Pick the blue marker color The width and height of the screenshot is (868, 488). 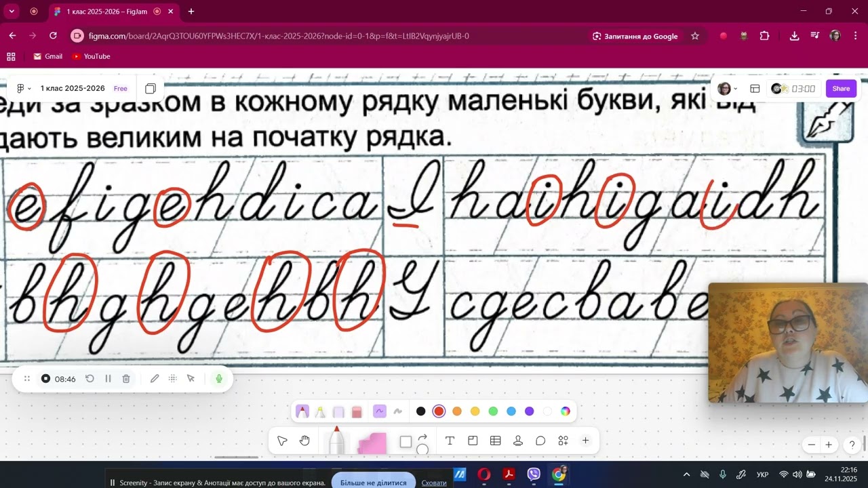tap(511, 411)
